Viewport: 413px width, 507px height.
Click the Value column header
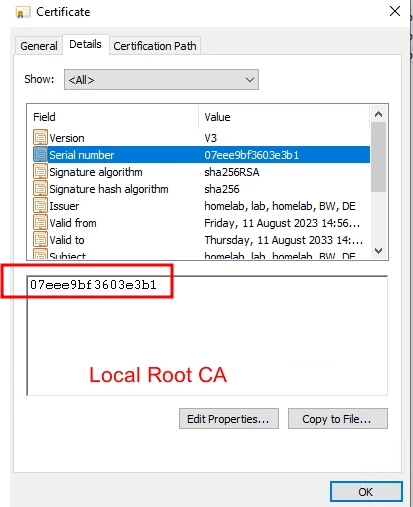217,117
